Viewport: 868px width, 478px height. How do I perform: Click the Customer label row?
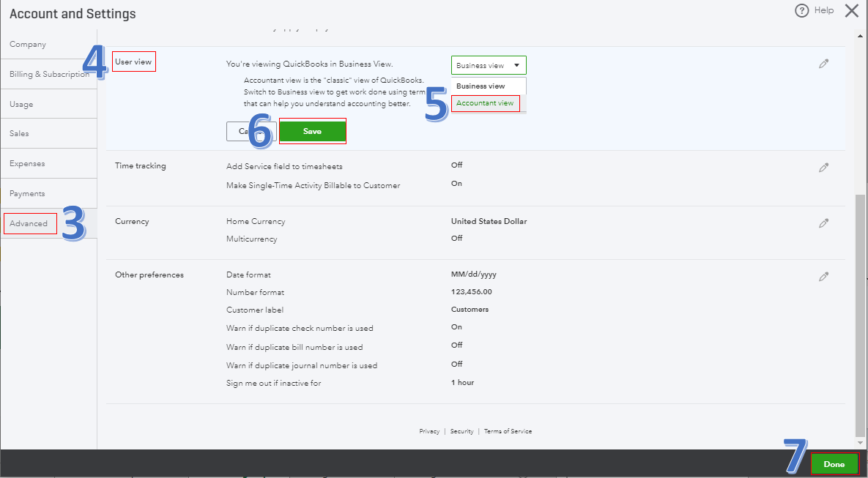[x=255, y=310]
